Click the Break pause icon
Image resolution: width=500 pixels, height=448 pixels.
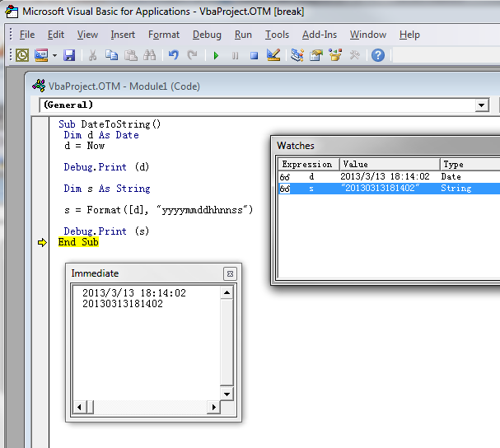[x=235, y=56]
